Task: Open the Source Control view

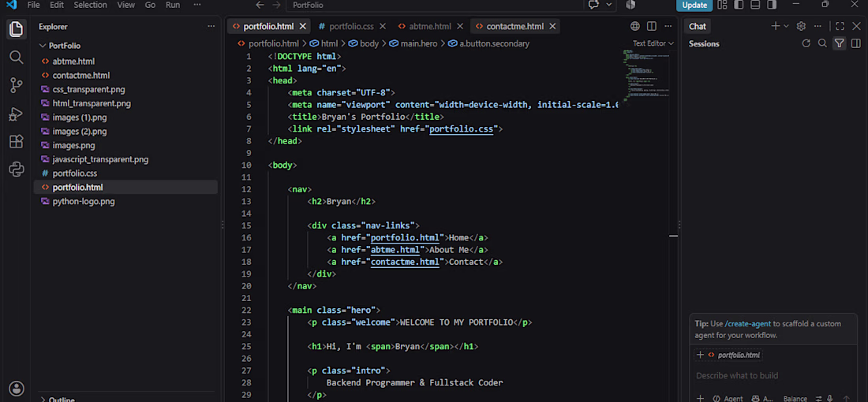Action: click(x=16, y=85)
